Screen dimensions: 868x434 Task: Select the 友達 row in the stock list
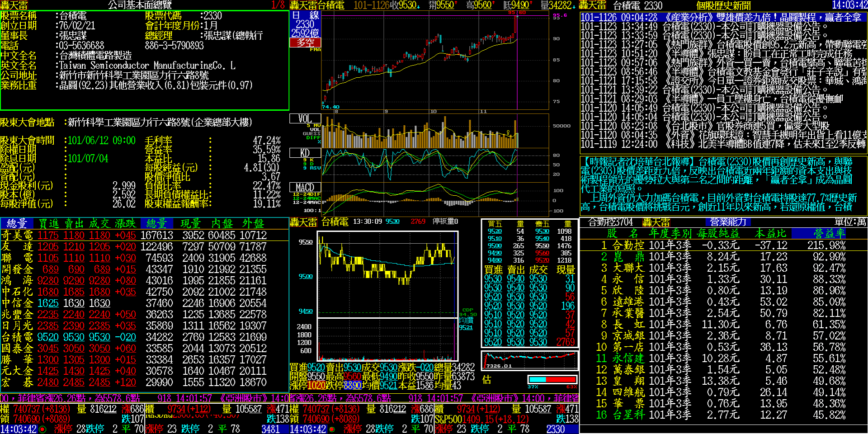pyautogui.click(x=144, y=246)
